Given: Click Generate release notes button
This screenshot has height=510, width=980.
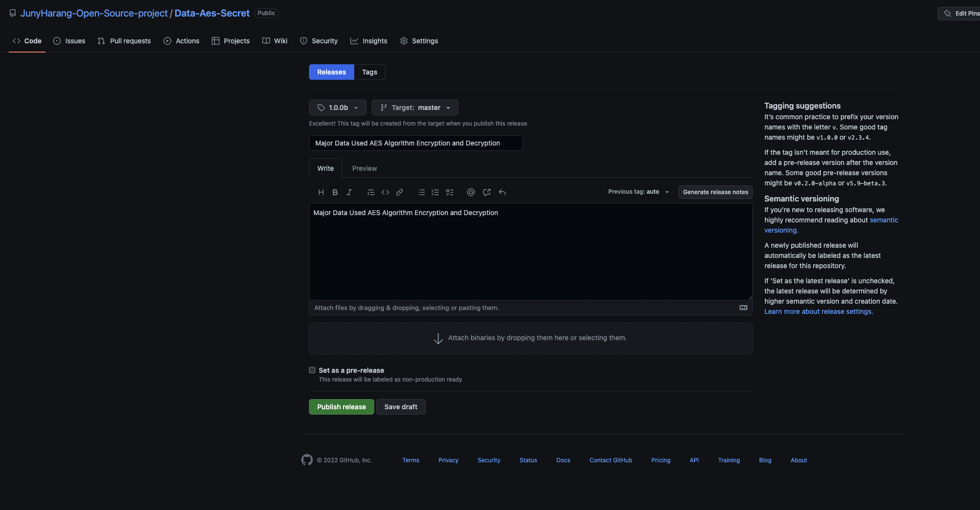Looking at the screenshot, I should [715, 192].
